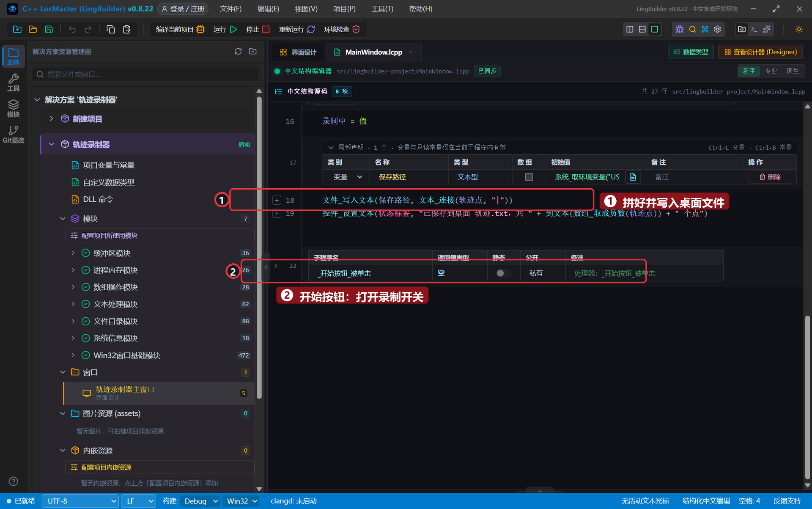Refresh the solution explorer
The image size is (812, 509).
point(238,51)
